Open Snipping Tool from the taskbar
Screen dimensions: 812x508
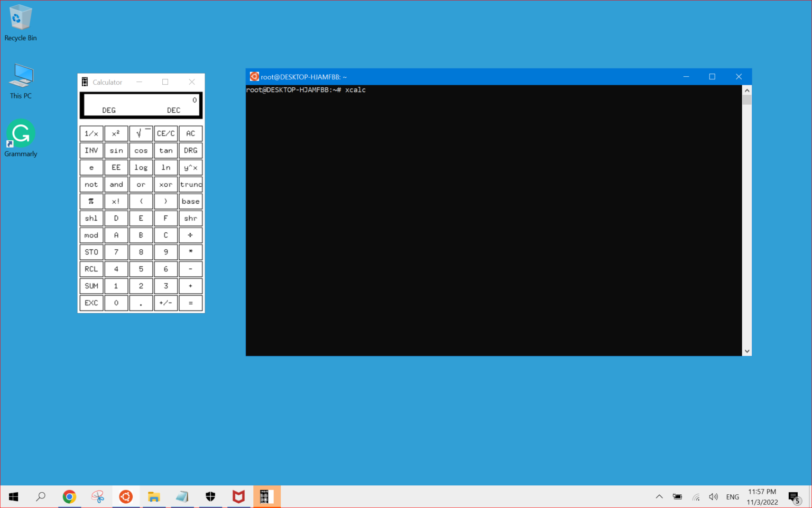(x=97, y=496)
